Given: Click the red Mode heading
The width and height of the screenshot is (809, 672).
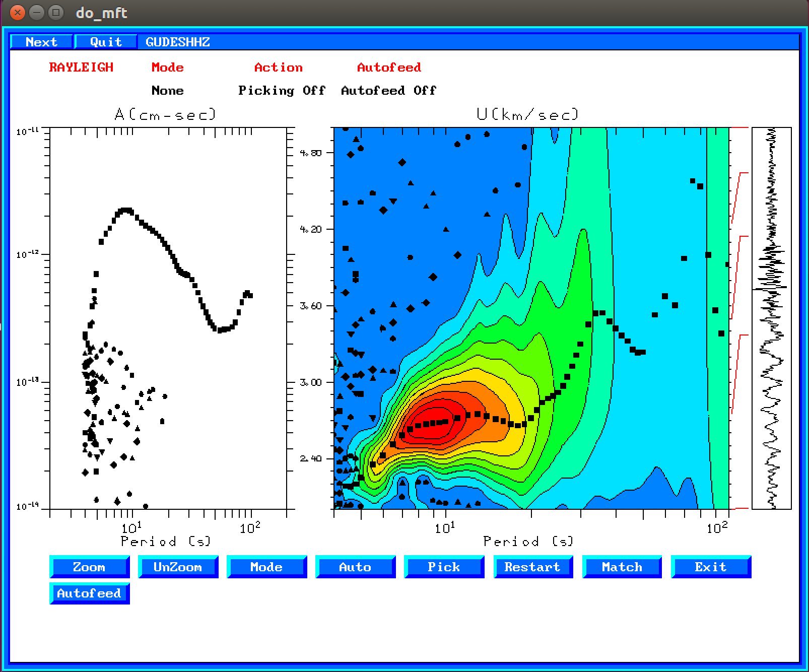Looking at the screenshot, I should [x=168, y=67].
